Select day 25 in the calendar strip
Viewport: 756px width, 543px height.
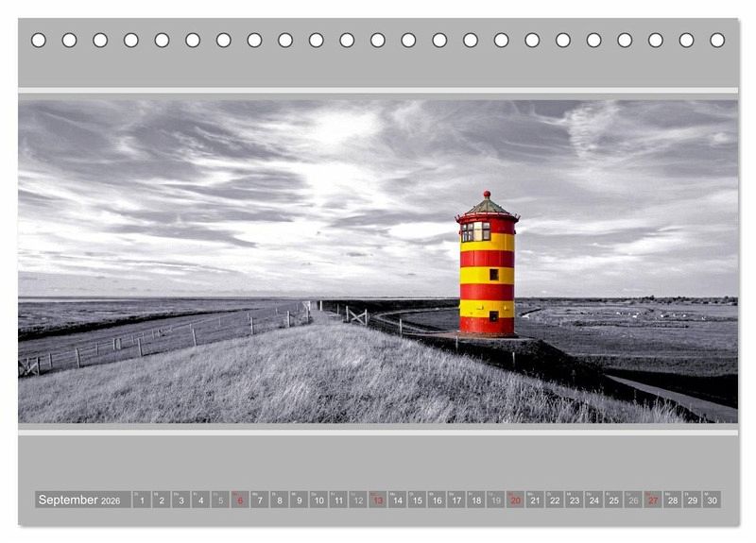point(613,500)
